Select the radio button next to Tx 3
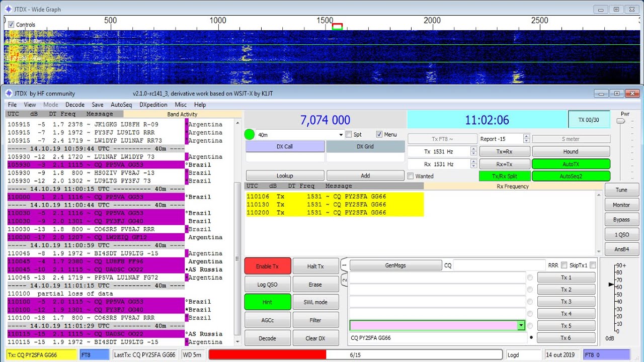This screenshot has height=362, width=644. click(530, 302)
